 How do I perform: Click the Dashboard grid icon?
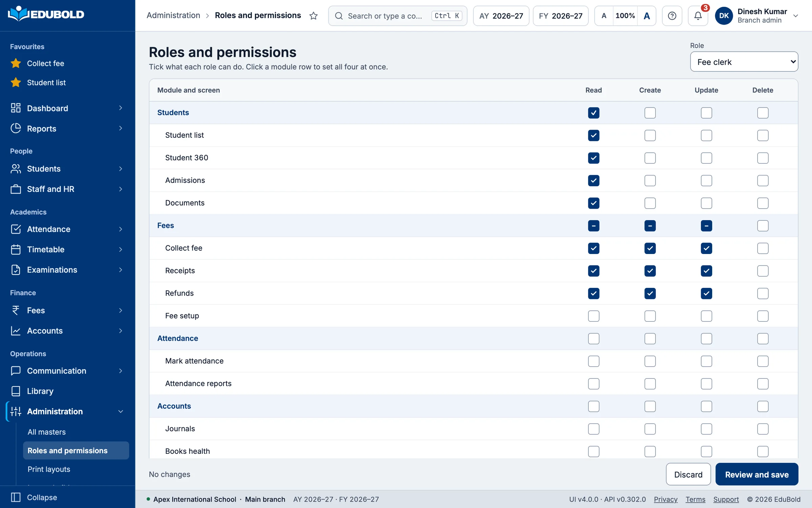pos(16,108)
